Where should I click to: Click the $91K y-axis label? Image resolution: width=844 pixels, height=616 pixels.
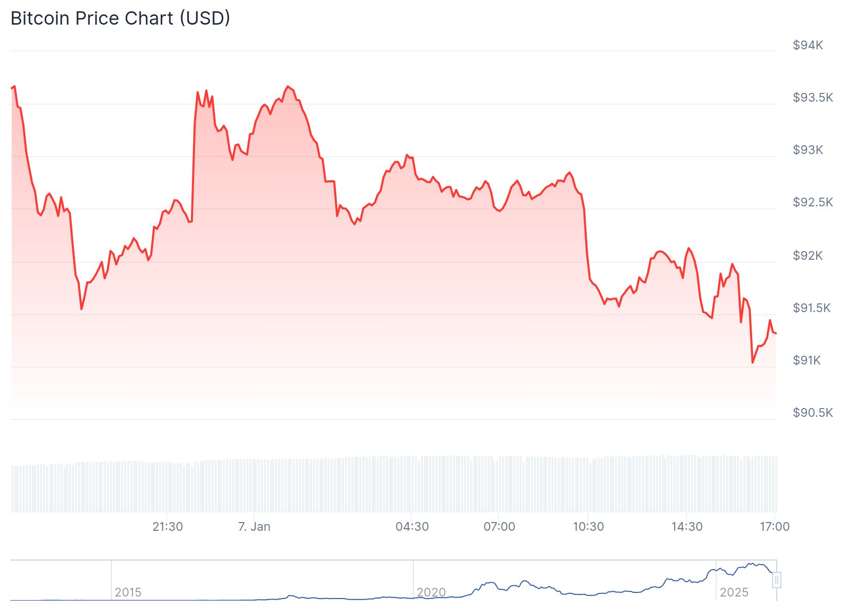(x=807, y=360)
